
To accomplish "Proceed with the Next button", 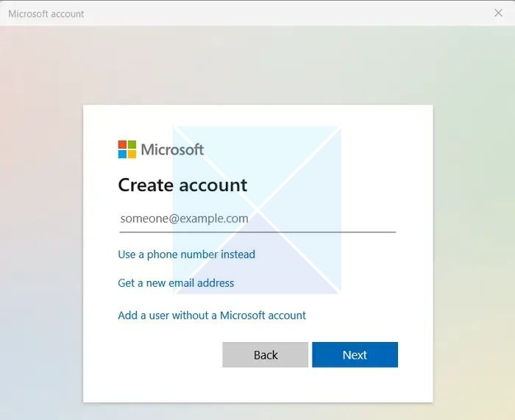I will pyautogui.click(x=355, y=355).
